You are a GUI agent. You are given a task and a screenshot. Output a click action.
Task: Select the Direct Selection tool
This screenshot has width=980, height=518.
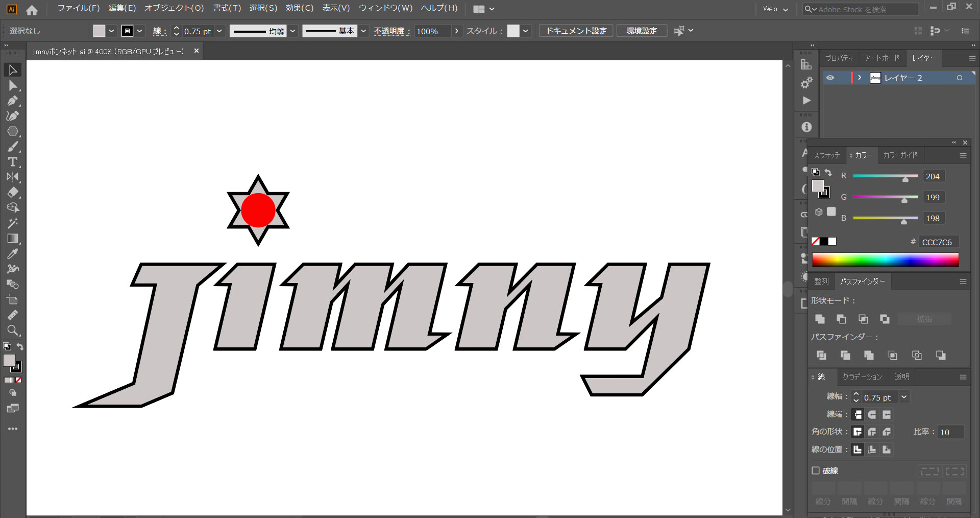13,85
